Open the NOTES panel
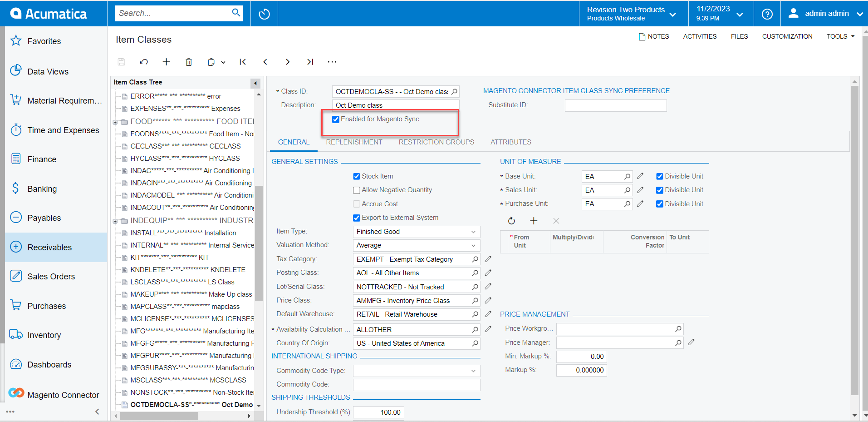The width and height of the screenshot is (868, 422). (x=654, y=36)
